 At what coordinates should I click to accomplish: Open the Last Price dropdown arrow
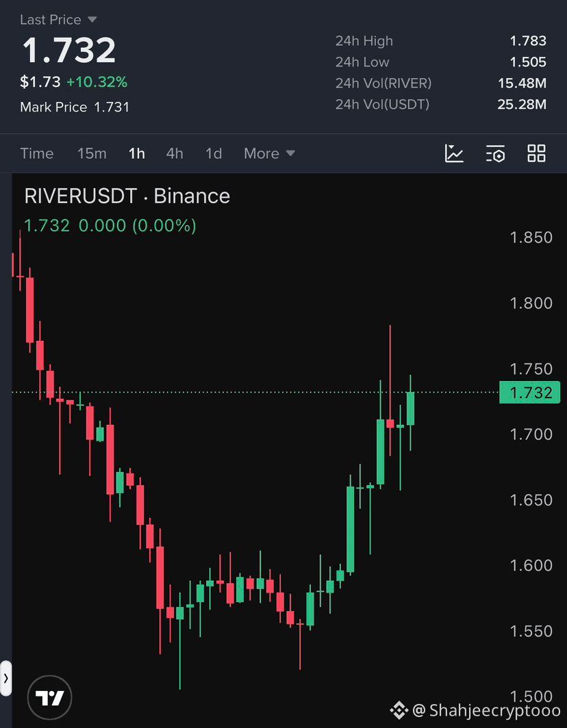click(x=92, y=19)
